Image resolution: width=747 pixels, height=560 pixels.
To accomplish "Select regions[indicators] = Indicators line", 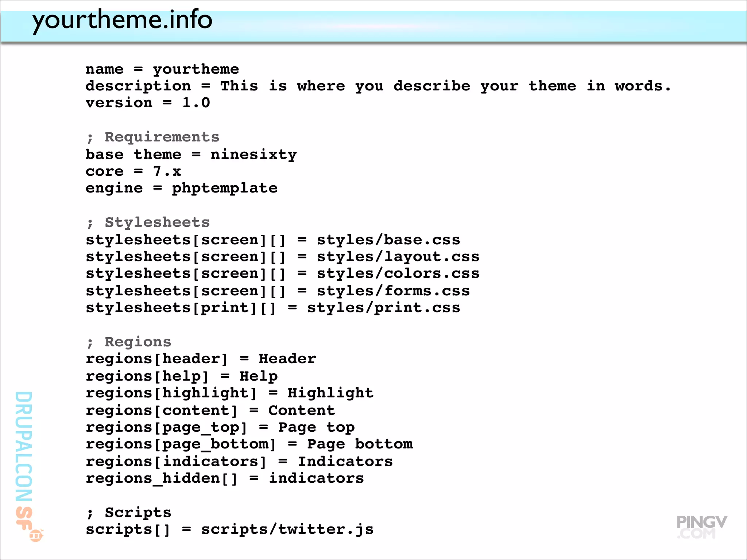I will pos(239,462).
